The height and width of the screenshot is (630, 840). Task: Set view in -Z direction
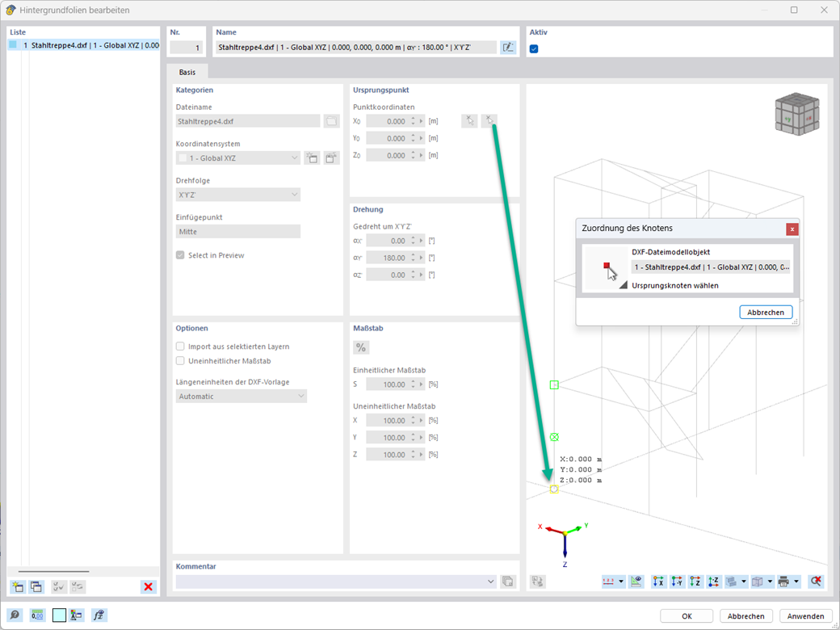coord(713,582)
